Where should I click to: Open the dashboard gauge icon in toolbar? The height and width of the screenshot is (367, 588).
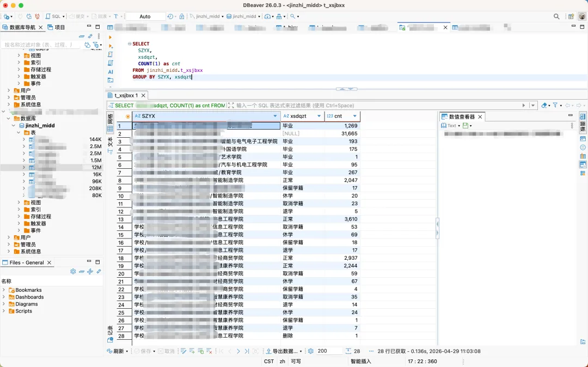(268, 16)
